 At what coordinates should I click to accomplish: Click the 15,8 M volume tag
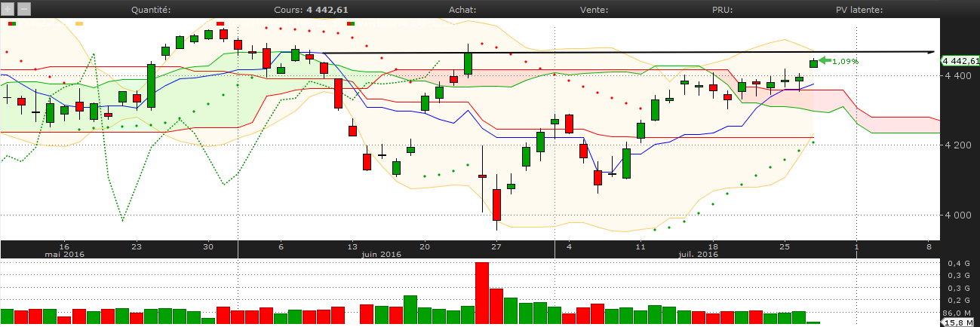(x=960, y=322)
